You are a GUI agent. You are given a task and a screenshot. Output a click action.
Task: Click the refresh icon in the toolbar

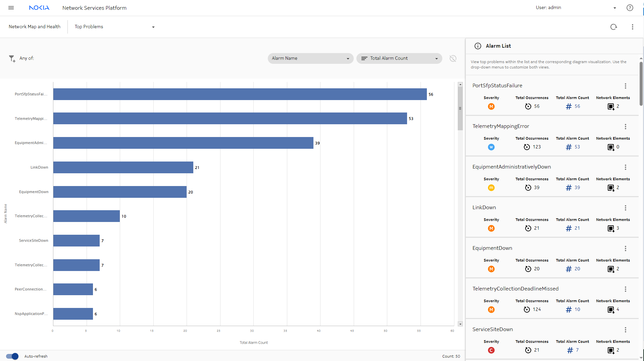[613, 27]
